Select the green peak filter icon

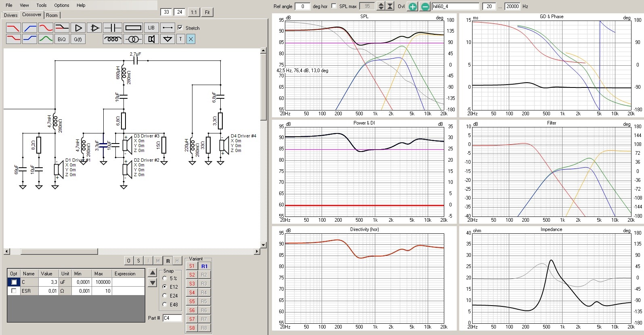[x=46, y=39]
